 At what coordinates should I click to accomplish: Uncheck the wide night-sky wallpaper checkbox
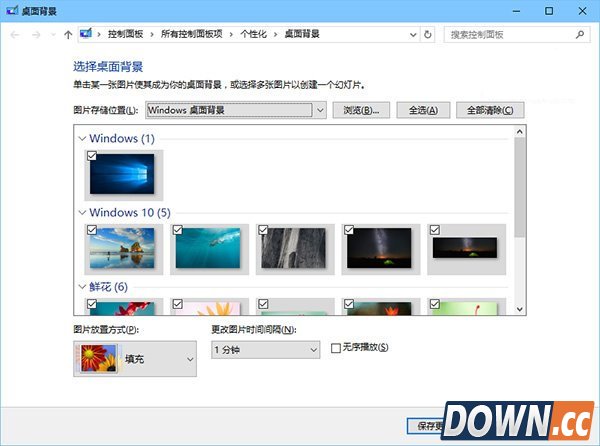click(x=435, y=230)
